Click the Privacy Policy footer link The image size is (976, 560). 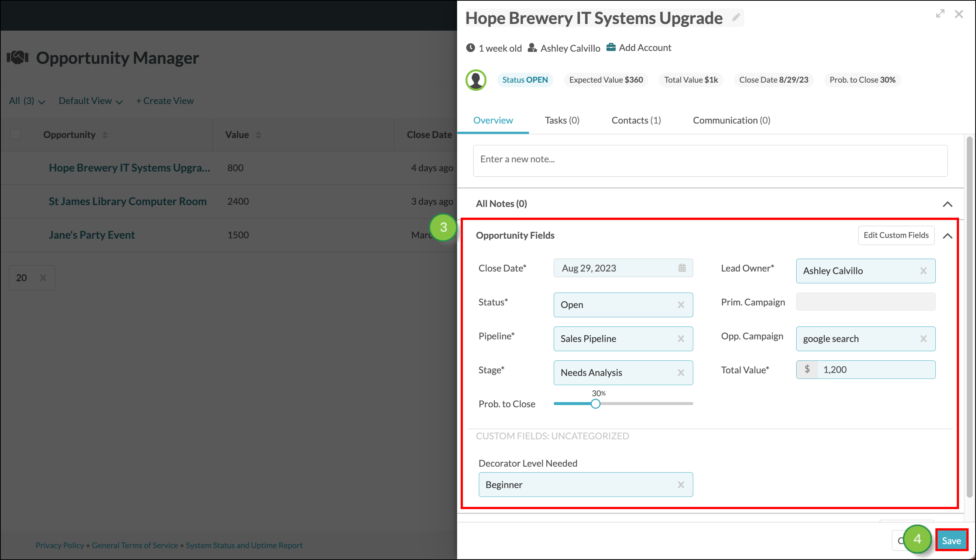[60, 545]
